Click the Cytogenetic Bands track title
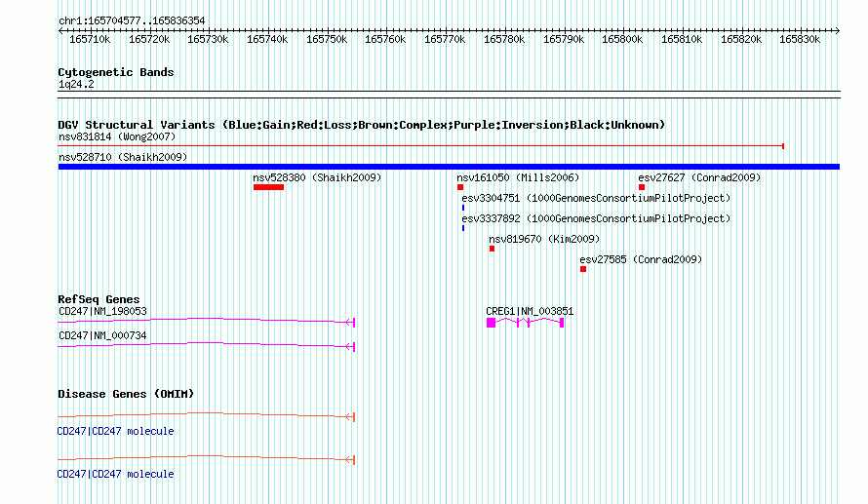Viewport: 868px width, 504px height. click(116, 72)
